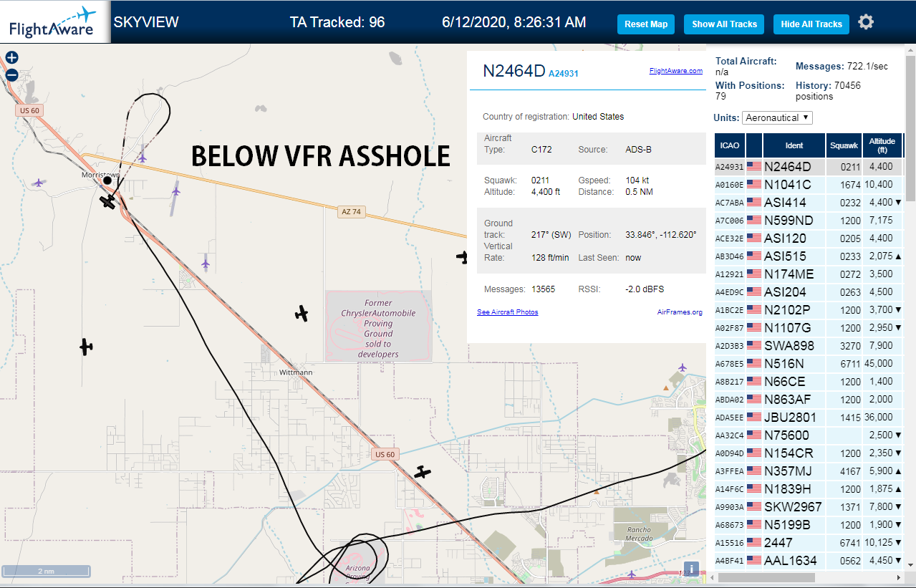Click the US flag in SWA898 row
916x588 pixels.
[x=754, y=346]
